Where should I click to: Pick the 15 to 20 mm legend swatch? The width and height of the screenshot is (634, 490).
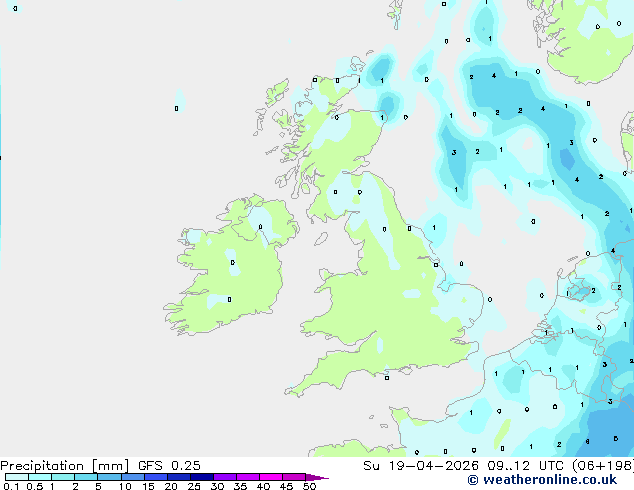coord(156,477)
